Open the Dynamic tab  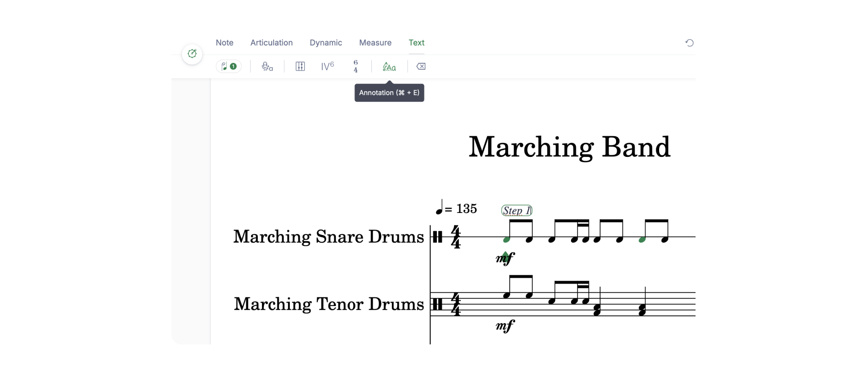tap(326, 43)
